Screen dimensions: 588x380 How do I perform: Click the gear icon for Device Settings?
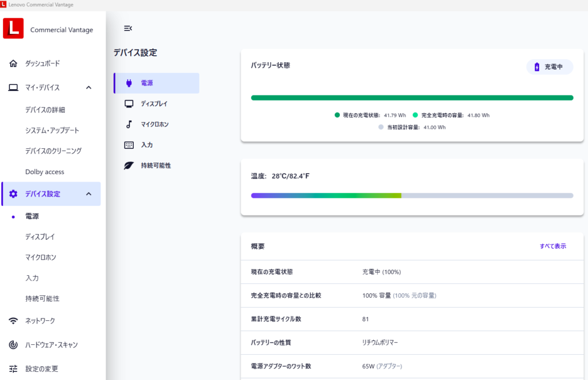[13, 194]
